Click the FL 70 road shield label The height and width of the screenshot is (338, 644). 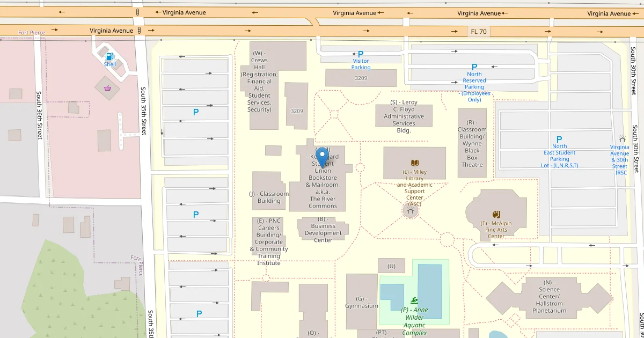pos(478,32)
